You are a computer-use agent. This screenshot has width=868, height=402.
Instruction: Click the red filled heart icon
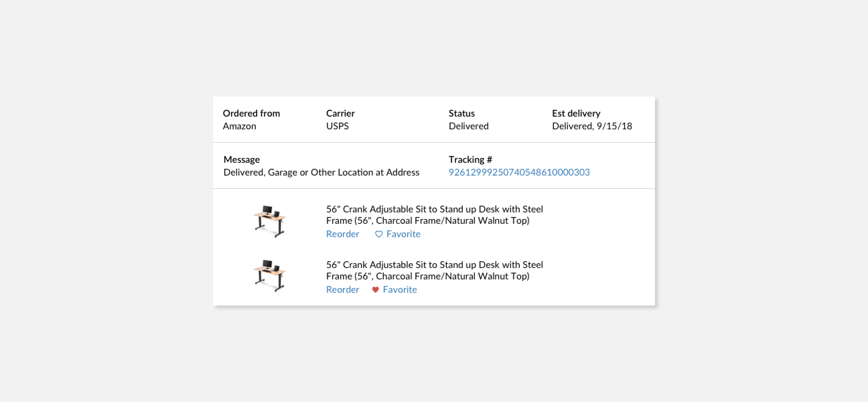point(375,290)
